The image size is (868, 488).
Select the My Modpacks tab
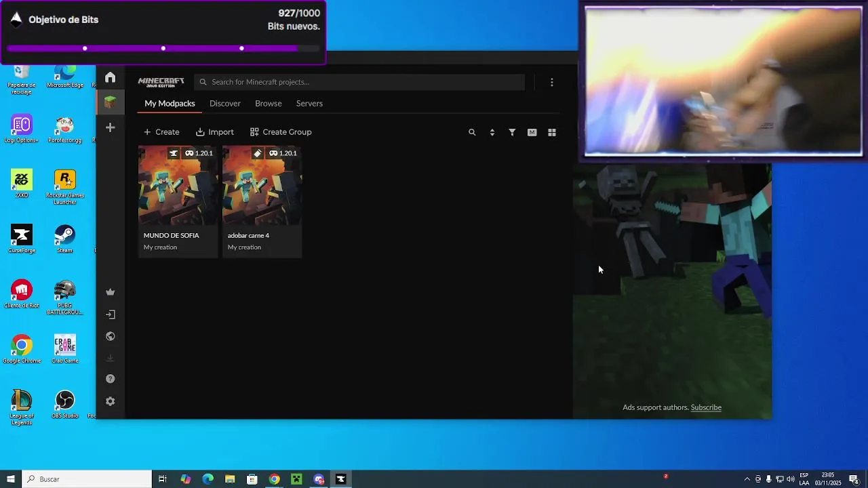click(170, 104)
